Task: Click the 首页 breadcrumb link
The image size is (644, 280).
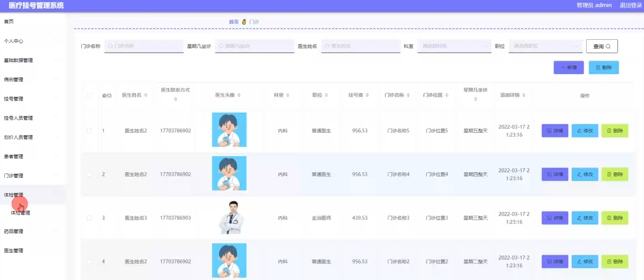Action: pos(234,22)
